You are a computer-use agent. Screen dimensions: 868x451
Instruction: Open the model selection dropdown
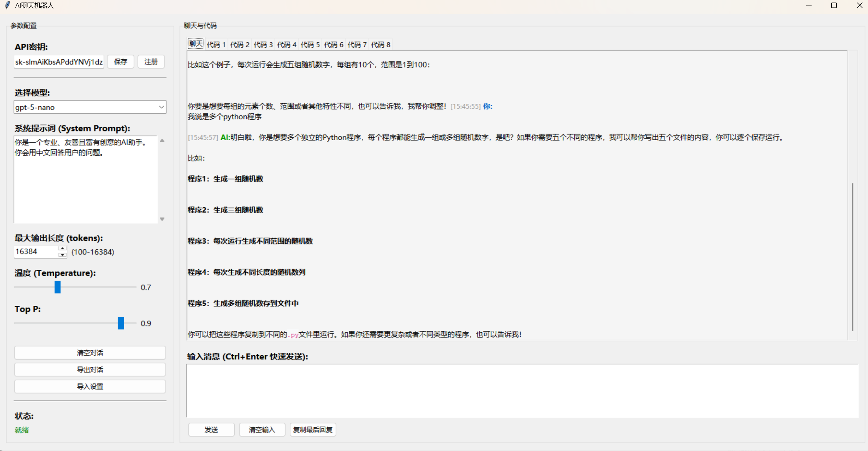pos(161,107)
